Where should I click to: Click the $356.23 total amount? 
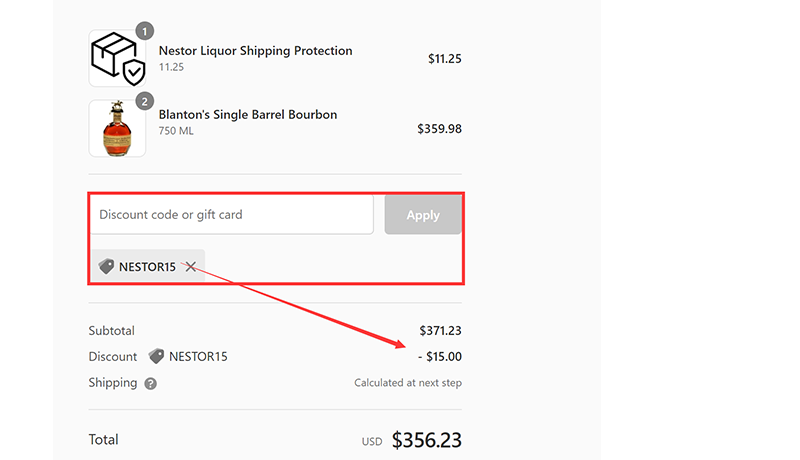pyautogui.click(x=426, y=440)
